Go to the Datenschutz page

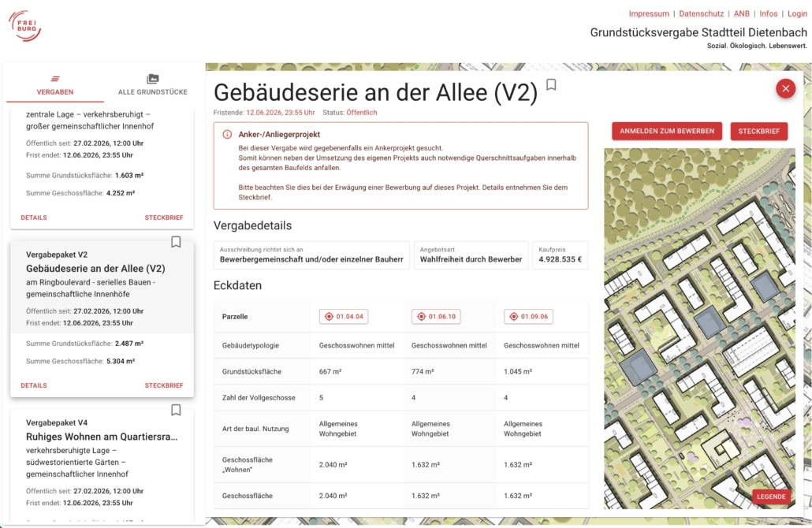(x=701, y=13)
